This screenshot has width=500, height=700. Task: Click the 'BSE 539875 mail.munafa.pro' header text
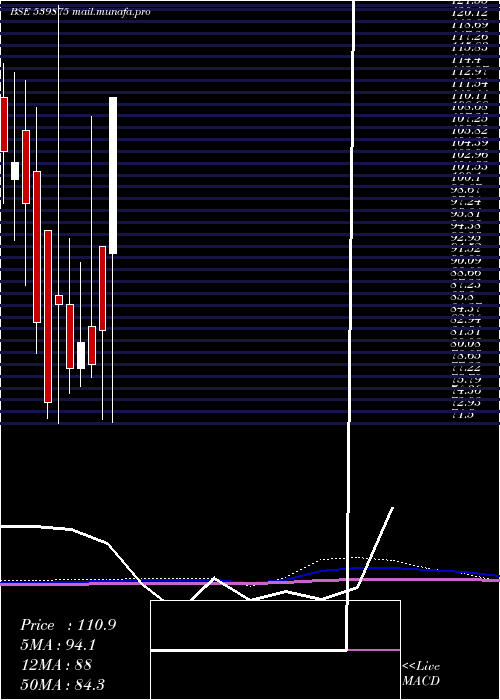(x=80, y=12)
